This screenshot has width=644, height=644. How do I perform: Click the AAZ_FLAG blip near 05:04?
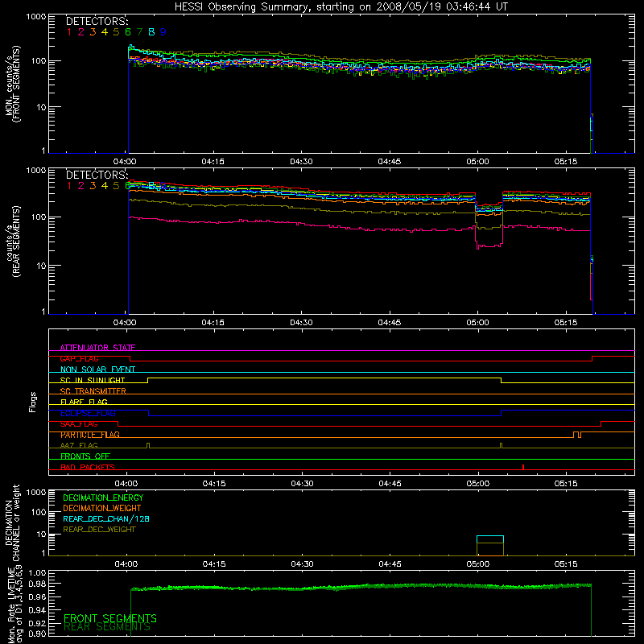[x=501, y=445]
